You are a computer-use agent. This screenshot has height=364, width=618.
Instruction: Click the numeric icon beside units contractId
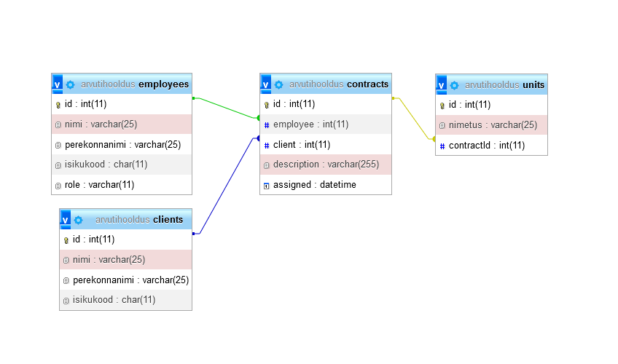442,146
